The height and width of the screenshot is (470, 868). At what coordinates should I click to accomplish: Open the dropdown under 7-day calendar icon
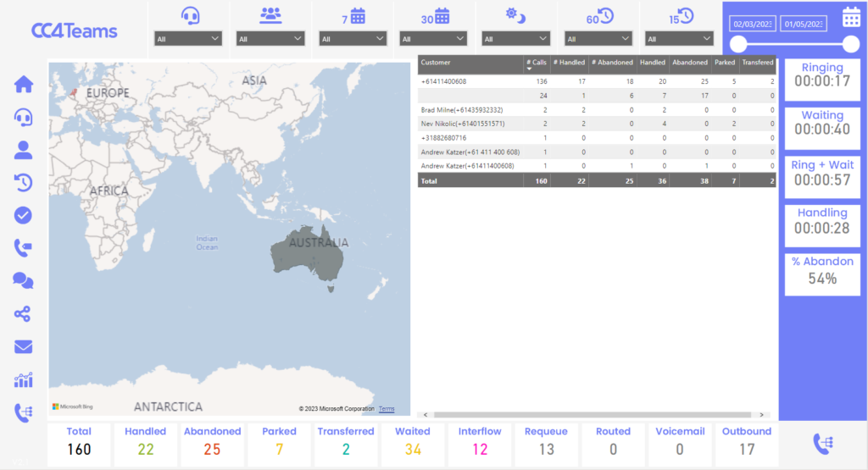352,39
